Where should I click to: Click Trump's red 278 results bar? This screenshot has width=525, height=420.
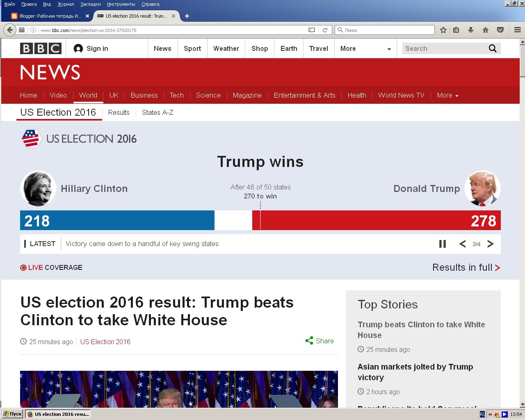click(377, 220)
